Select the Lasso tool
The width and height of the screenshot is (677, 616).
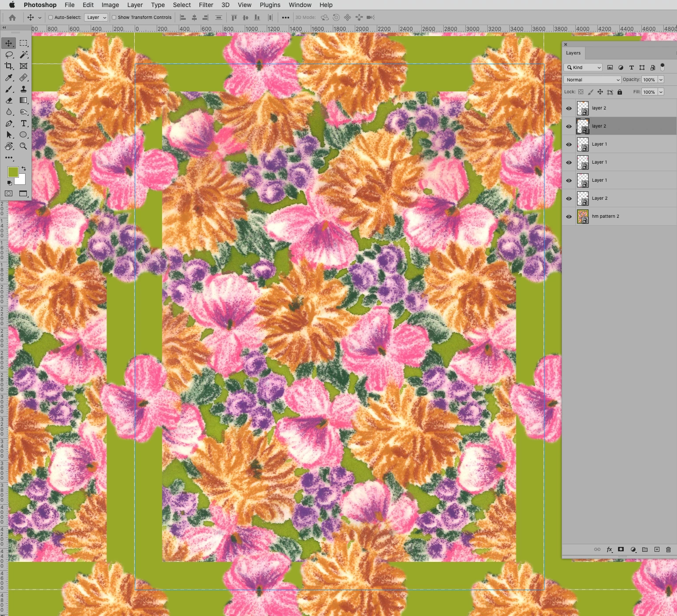point(9,55)
